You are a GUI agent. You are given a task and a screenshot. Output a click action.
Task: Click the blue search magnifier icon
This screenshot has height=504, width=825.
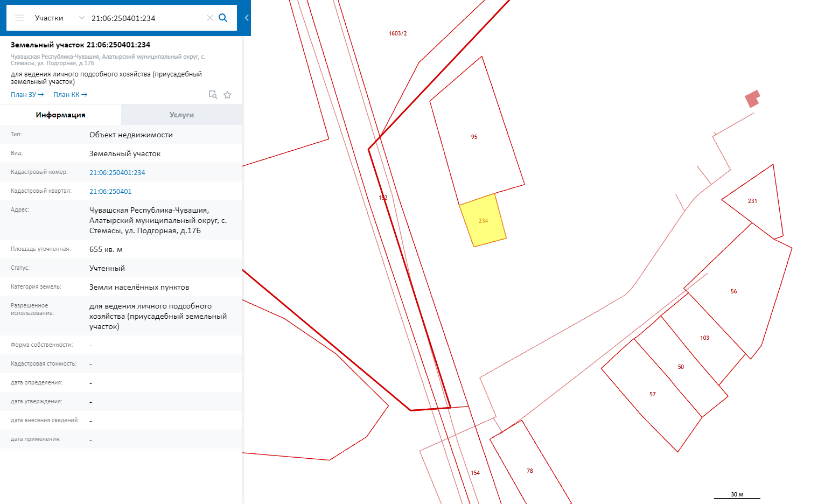[223, 18]
